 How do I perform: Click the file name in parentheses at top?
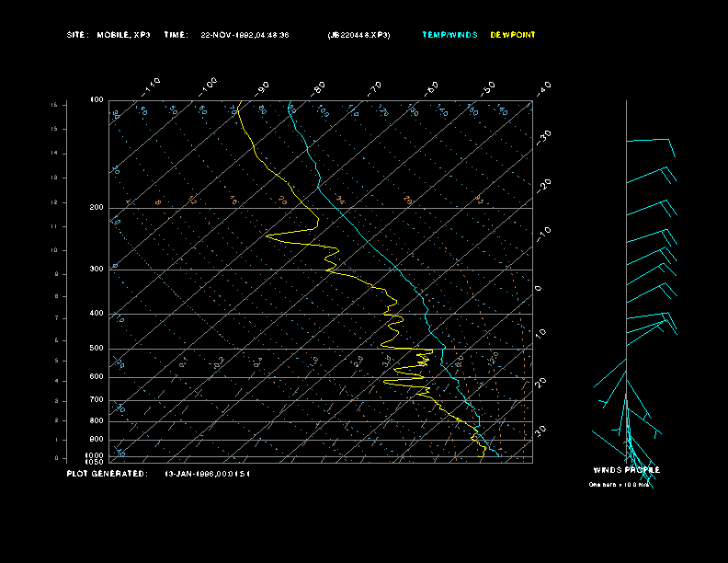[358, 35]
